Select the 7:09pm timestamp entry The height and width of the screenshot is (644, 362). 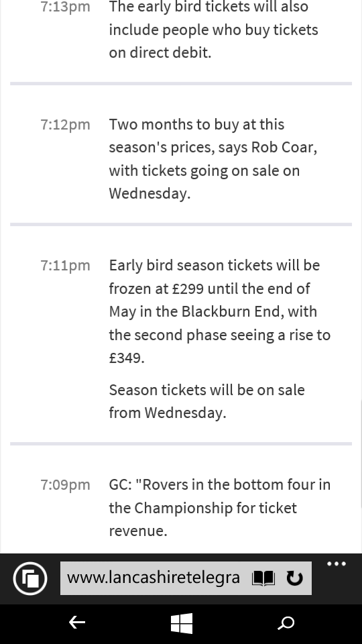coord(65,484)
